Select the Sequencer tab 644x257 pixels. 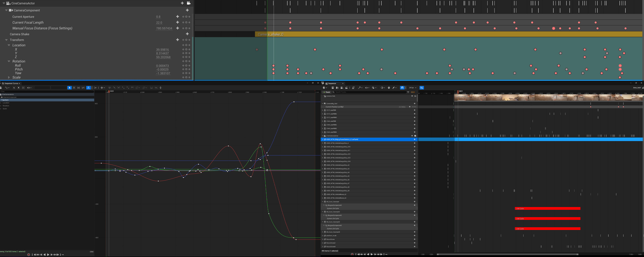click(332, 83)
